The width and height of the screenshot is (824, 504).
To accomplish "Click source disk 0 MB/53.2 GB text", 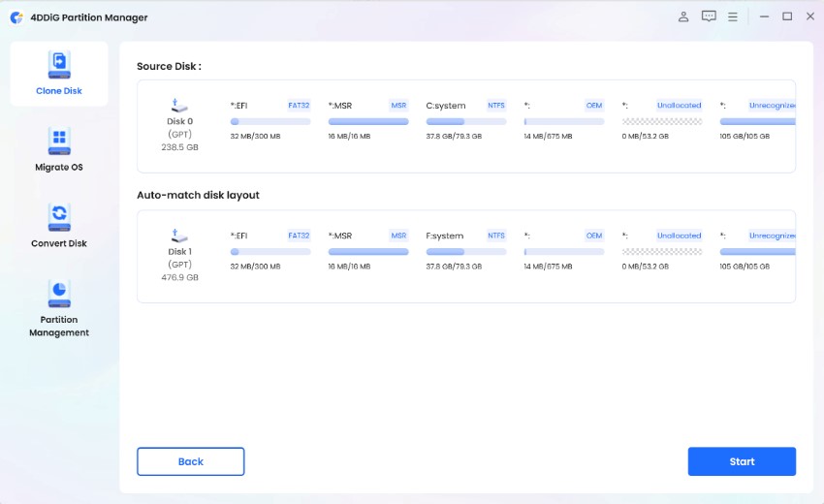I will [x=646, y=136].
